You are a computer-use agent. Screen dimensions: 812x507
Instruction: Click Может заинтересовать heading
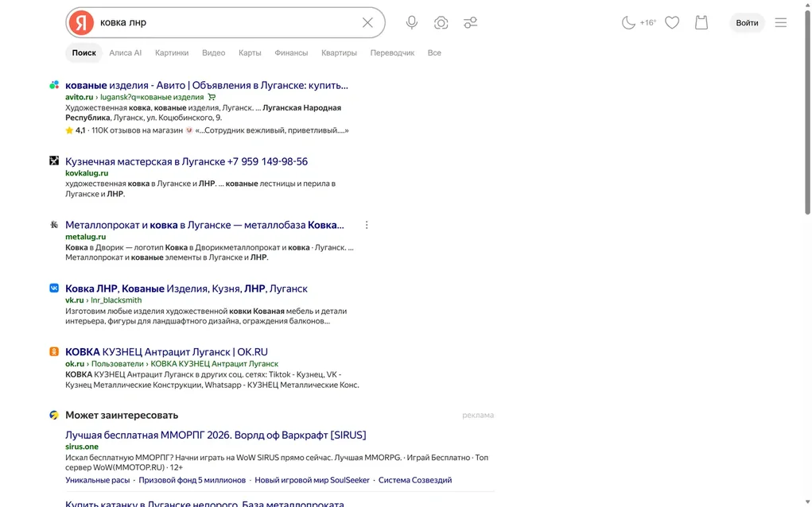tap(122, 415)
